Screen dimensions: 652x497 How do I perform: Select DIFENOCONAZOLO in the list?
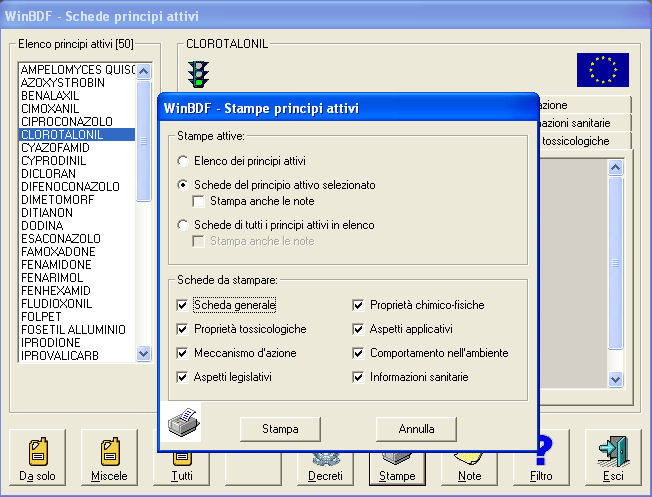coord(77,187)
